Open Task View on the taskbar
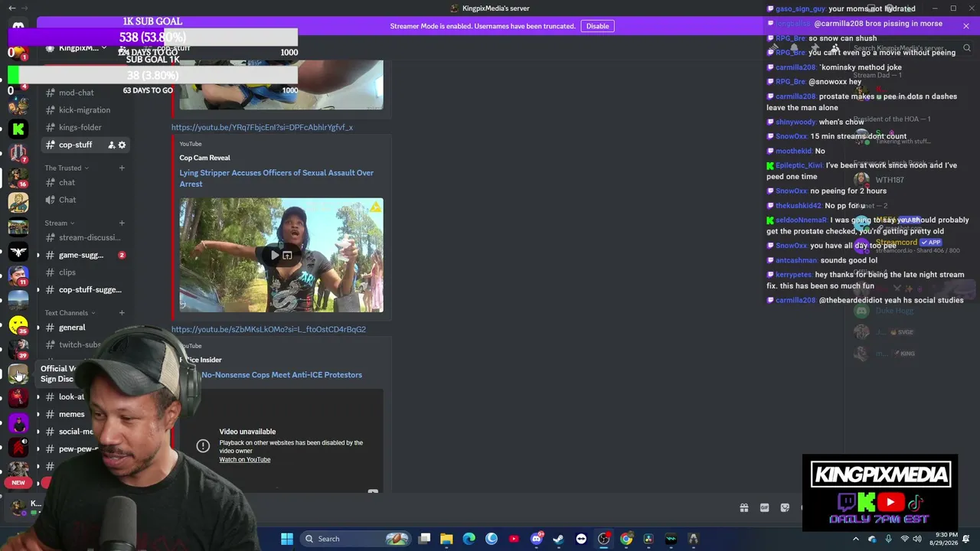The width and height of the screenshot is (980, 551). click(x=424, y=539)
